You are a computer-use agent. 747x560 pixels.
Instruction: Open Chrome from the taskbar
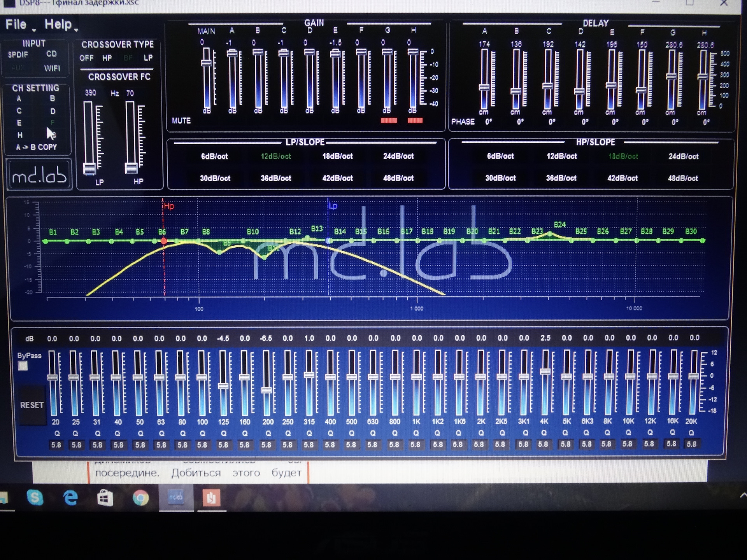click(140, 498)
